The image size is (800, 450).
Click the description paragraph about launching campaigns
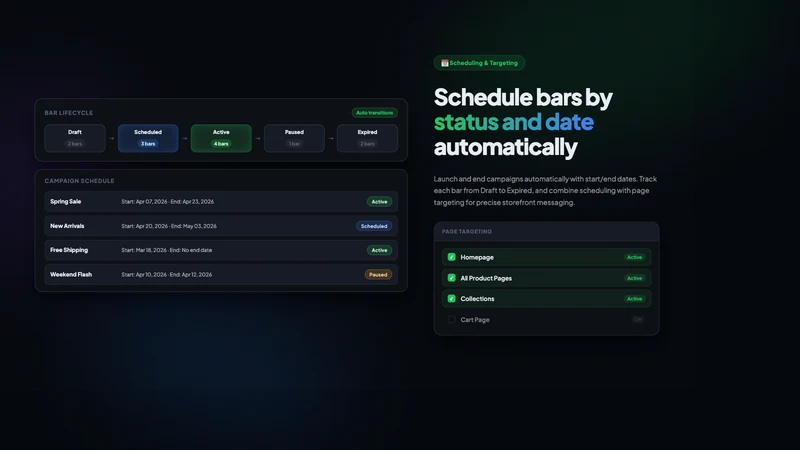point(545,191)
